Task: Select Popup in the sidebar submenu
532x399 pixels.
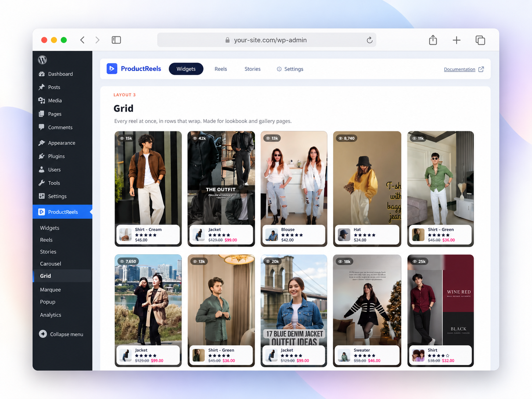Action: (x=48, y=302)
